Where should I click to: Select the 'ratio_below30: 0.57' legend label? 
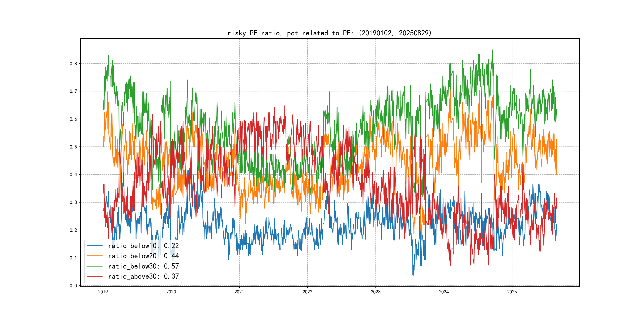point(143,266)
